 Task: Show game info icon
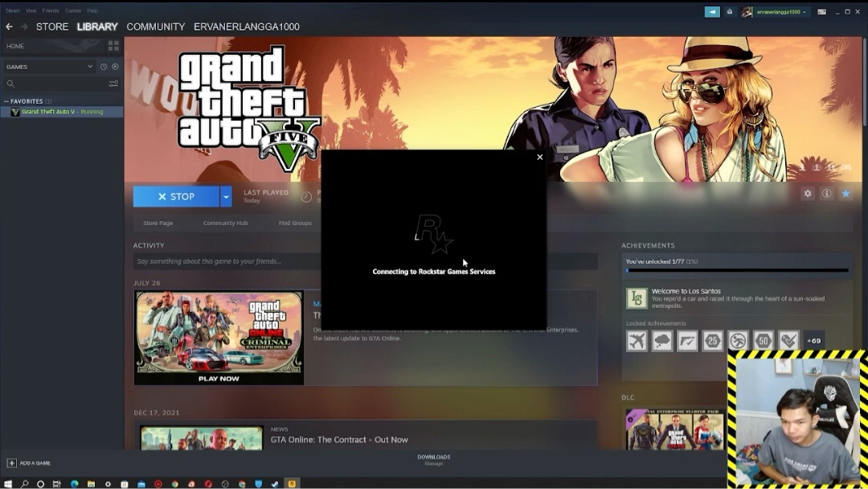click(826, 193)
